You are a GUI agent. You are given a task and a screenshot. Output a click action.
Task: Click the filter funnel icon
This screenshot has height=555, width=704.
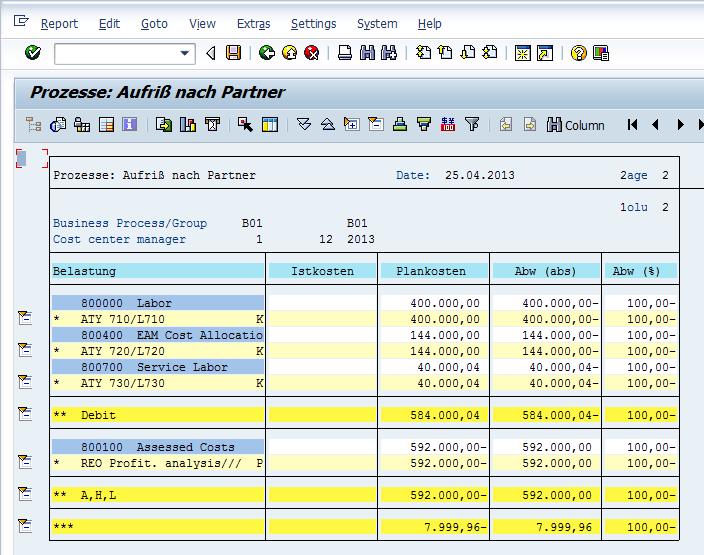click(x=472, y=124)
